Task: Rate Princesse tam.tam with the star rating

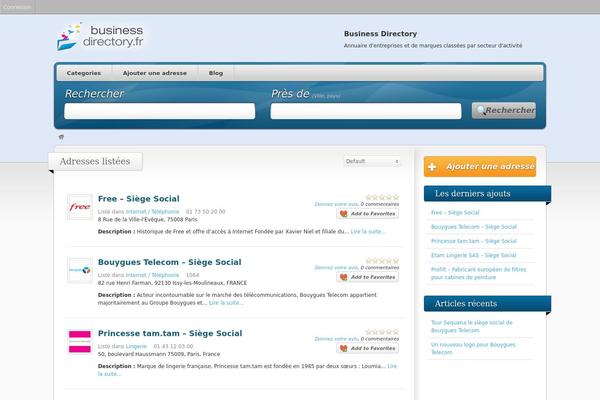Action: tap(382, 332)
